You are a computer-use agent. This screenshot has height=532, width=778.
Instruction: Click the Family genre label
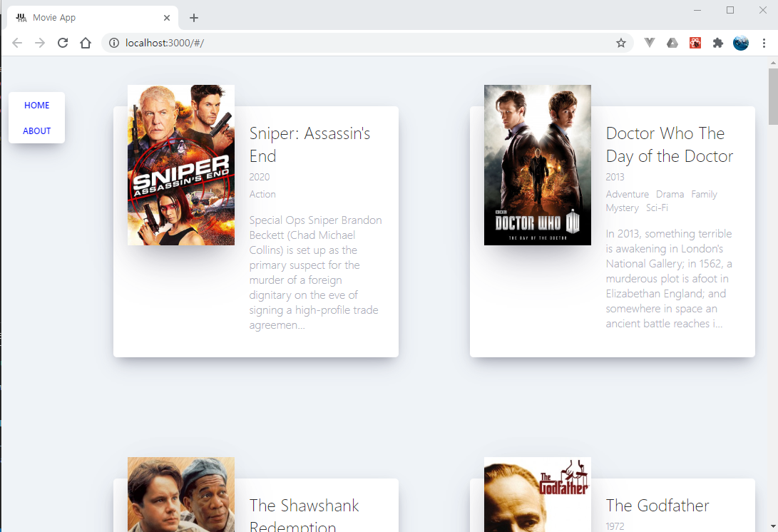coord(704,194)
